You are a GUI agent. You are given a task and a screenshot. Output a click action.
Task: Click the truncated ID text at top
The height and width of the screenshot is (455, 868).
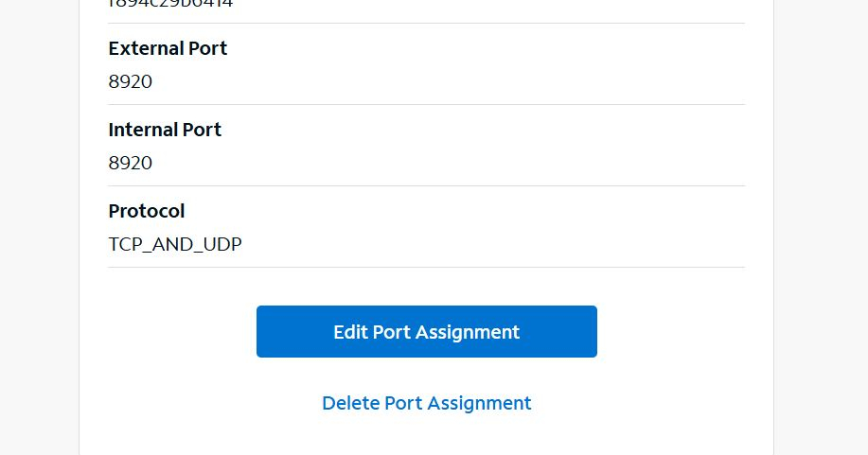[170, 4]
